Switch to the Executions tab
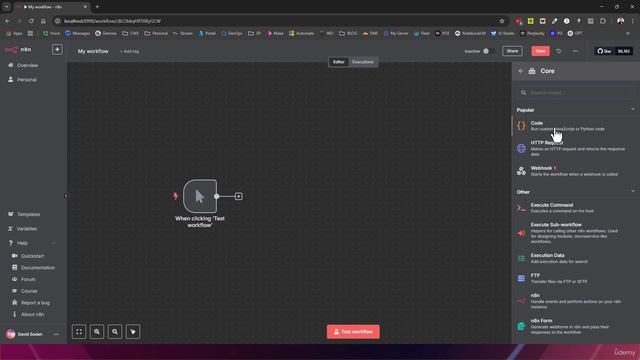Screen dimensions: 640x360 362,62
